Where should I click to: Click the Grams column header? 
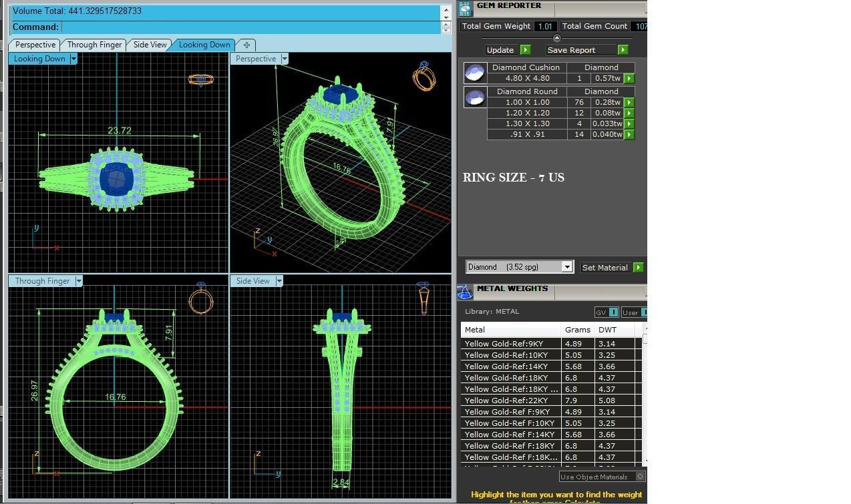tap(578, 330)
